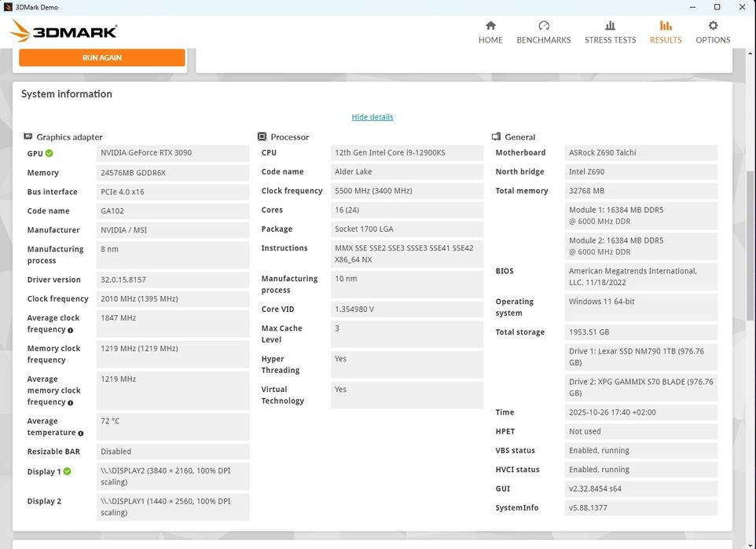Select the value NVIDIA / MSI
Screen dimensions: 756x549
(x=173, y=230)
